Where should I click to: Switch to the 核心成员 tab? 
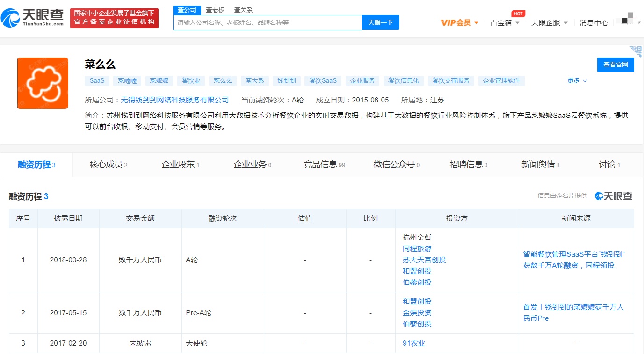point(109,165)
